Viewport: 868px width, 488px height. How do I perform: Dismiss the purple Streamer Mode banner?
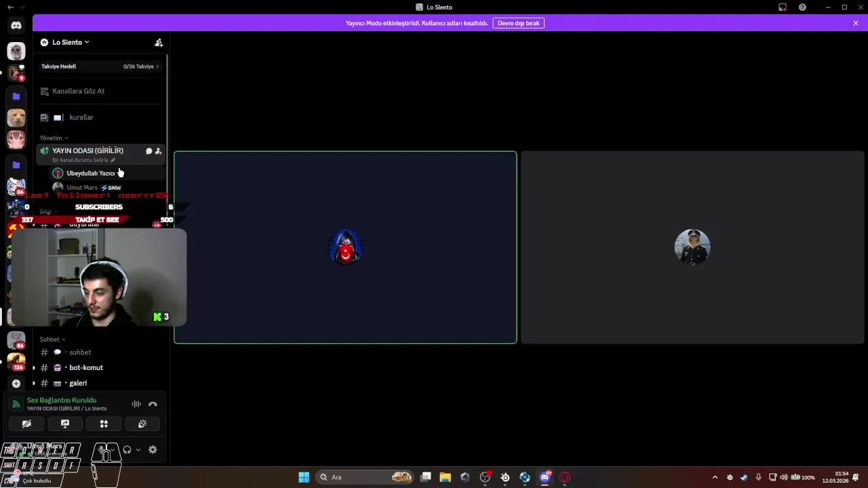tap(856, 23)
